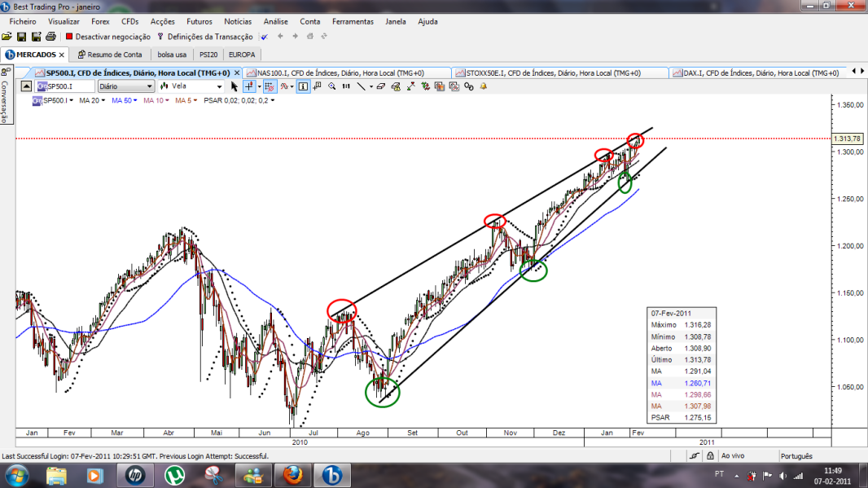Open the Análise menu
The image size is (868, 488).
[x=276, y=22]
